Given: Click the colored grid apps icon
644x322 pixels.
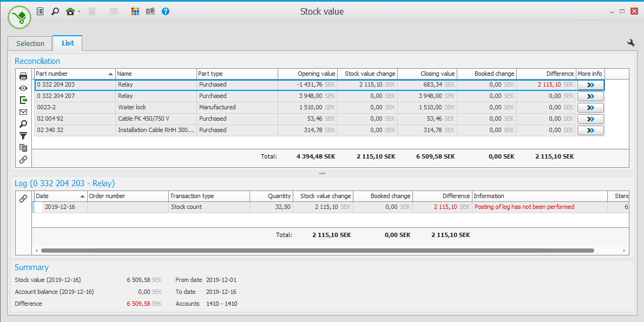Looking at the screenshot, I should (135, 11).
